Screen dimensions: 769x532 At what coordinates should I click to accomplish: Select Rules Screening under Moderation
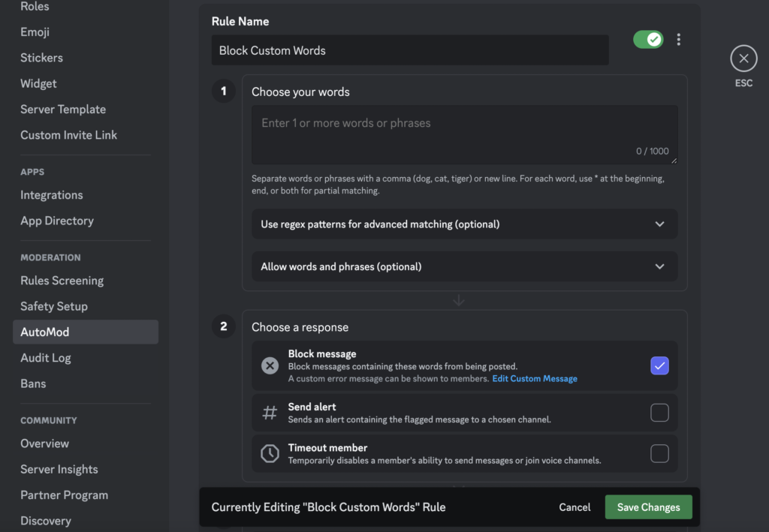62,281
